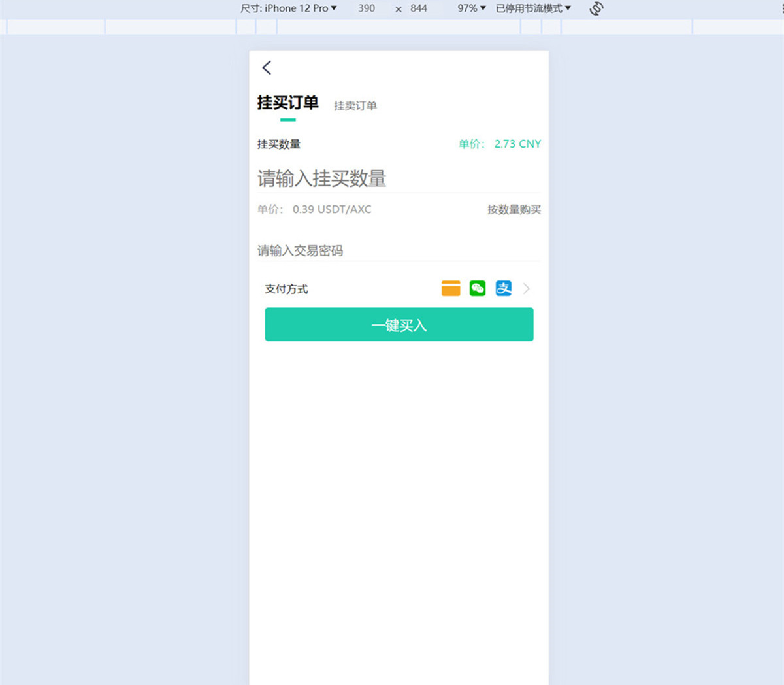Click the rotate device orientation icon
This screenshot has height=685, width=784.
(x=595, y=8)
